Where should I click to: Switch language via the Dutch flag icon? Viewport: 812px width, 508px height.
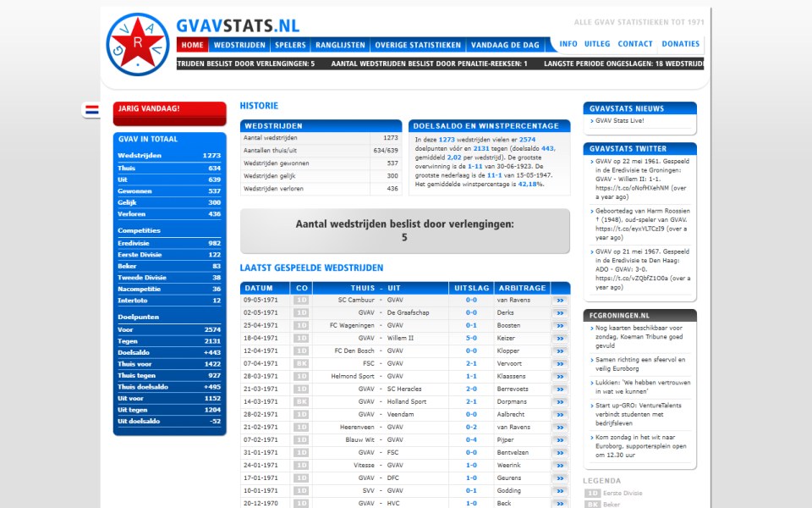[x=91, y=110]
